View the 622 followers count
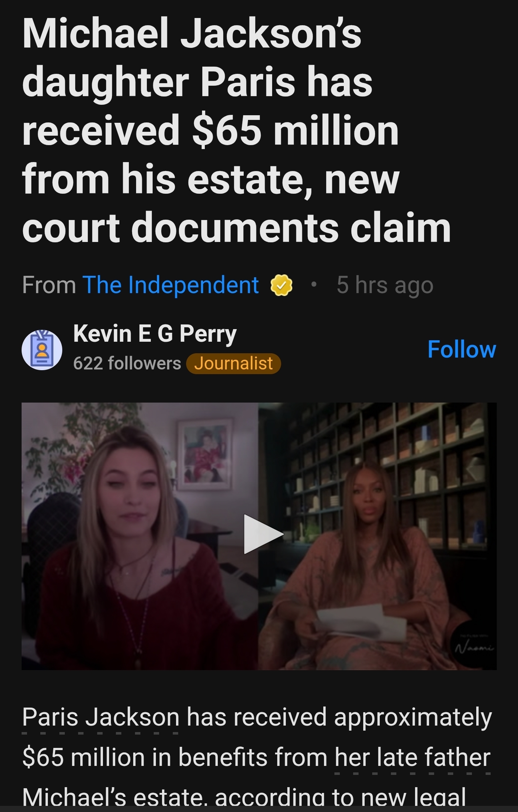518x812 pixels. coord(127,363)
